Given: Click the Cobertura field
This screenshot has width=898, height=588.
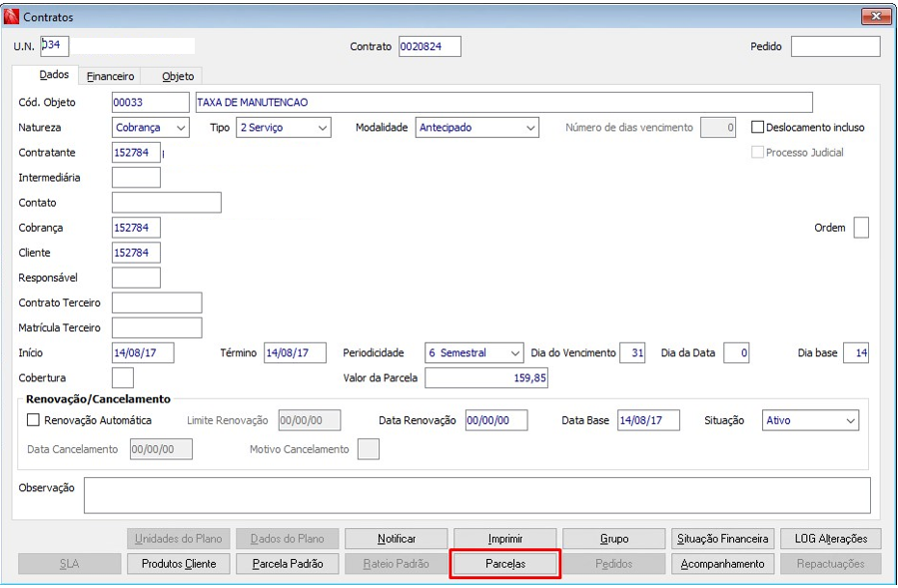Looking at the screenshot, I should click(x=123, y=378).
